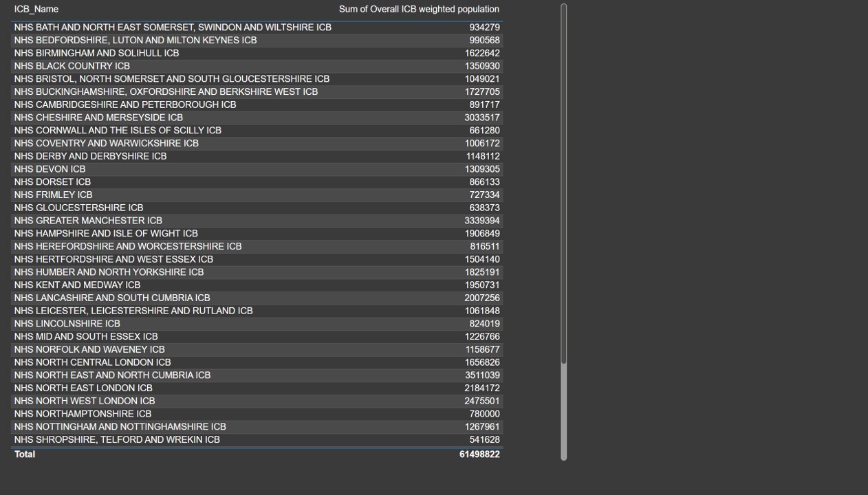Click population value 661280
Viewport: 868px width, 495px height.
click(484, 131)
